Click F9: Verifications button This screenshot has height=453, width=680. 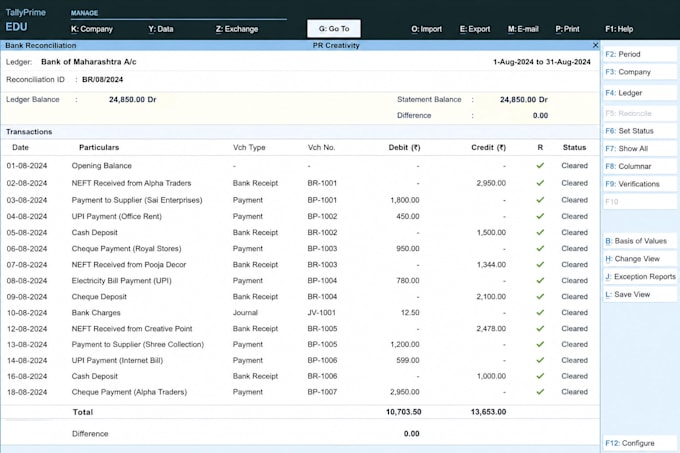point(640,184)
